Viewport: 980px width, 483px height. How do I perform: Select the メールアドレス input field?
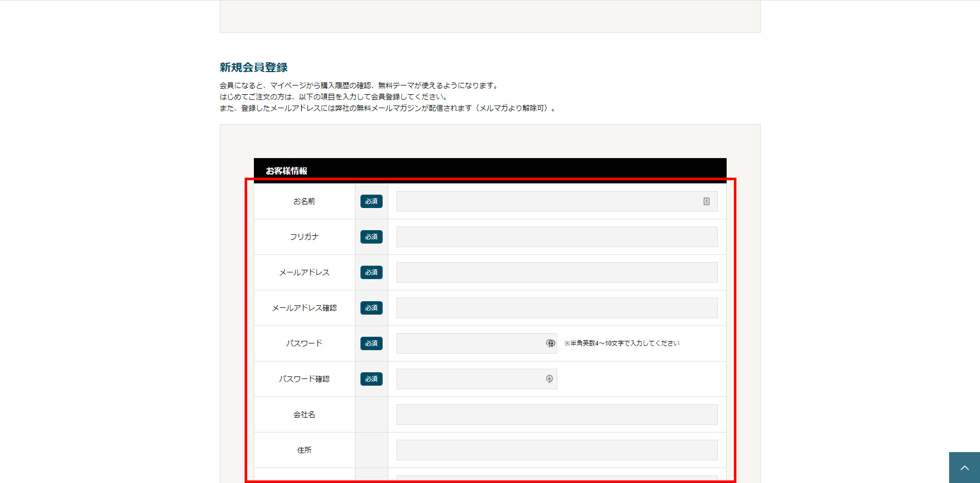pos(557,272)
